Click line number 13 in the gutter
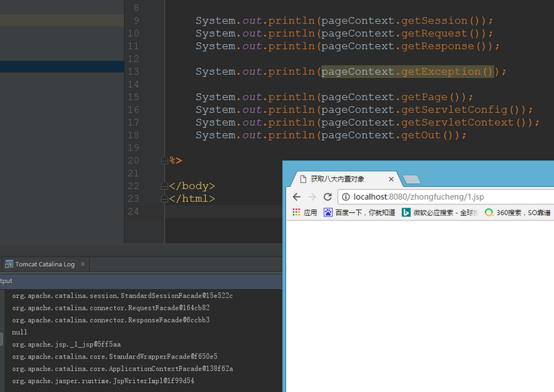Viewport: 554px width, 392px height. (133, 72)
